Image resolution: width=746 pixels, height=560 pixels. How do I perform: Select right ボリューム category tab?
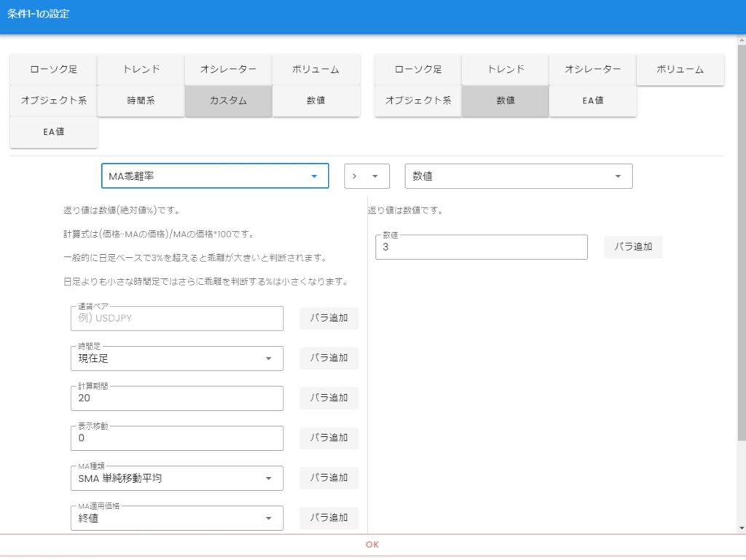tap(680, 69)
